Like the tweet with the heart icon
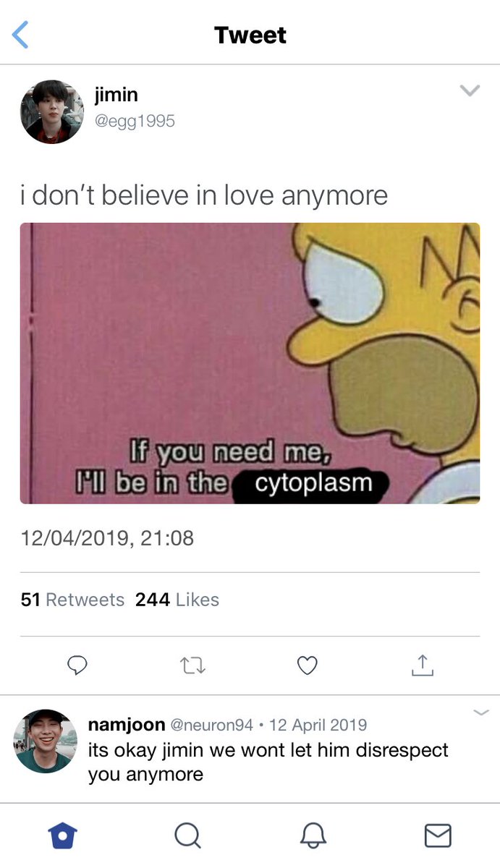The width and height of the screenshot is (500, 868). pos(308,665)
